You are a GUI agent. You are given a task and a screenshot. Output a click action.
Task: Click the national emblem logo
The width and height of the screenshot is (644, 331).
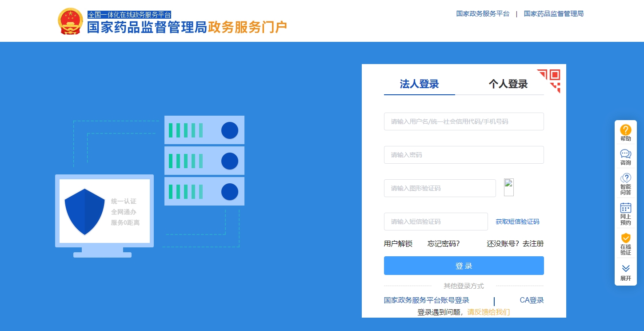pos(70,21)
